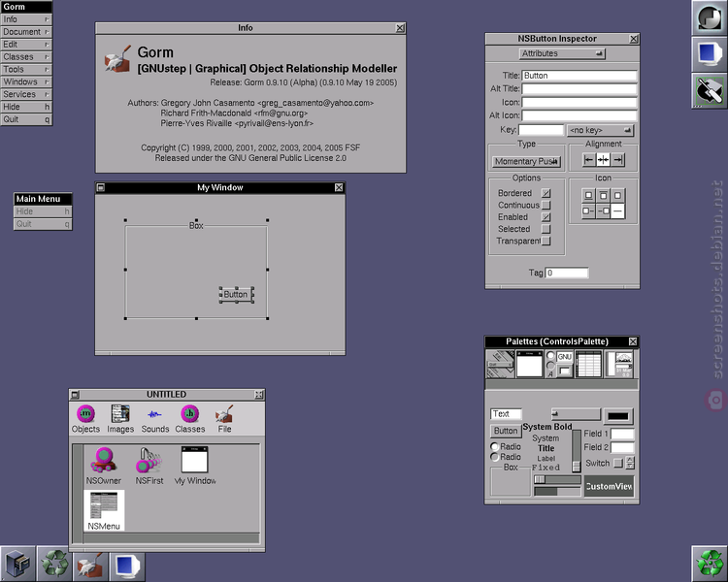The image size is (728, 582).
Task: Open the Sounds view in UNTITLED
Action: [155, 419]
